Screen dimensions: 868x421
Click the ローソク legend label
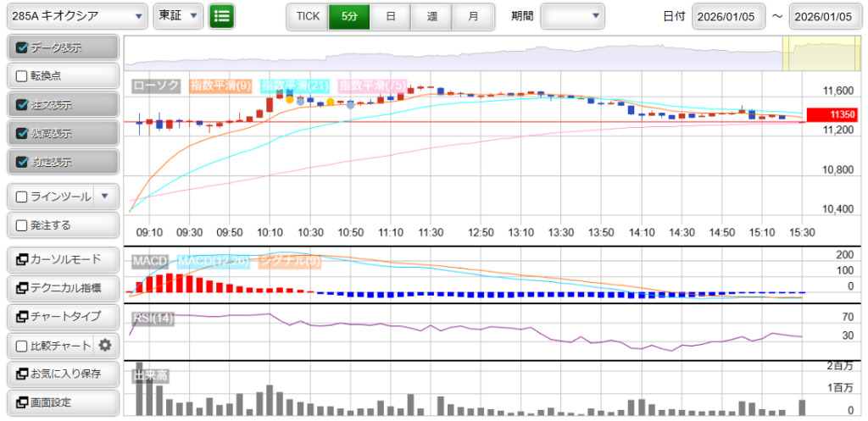pyautogui.click(x=157, y=86)
